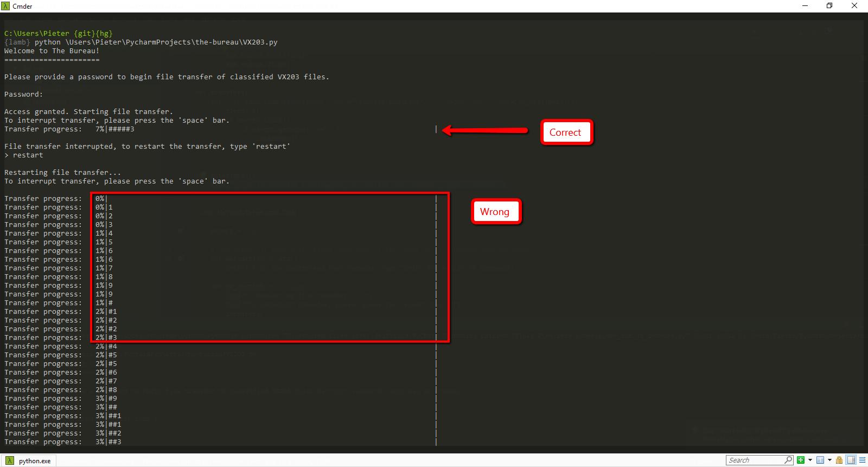The image size is (868, 467).
Task: Click the Cmder lambda title bar icon
Action: point(5,6)
